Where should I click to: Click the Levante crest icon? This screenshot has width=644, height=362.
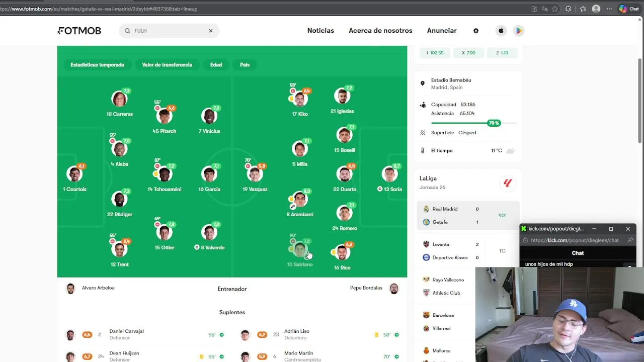click(426, 244)
